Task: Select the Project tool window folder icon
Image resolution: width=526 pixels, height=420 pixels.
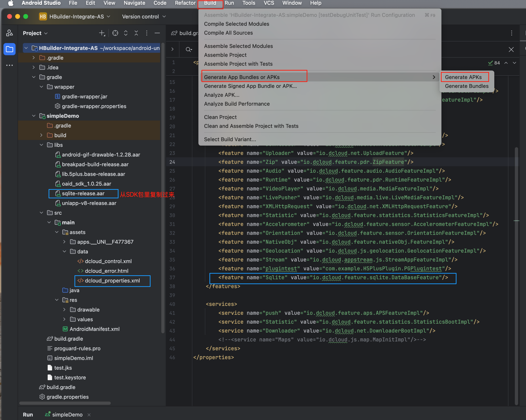Action: point(10,49)
